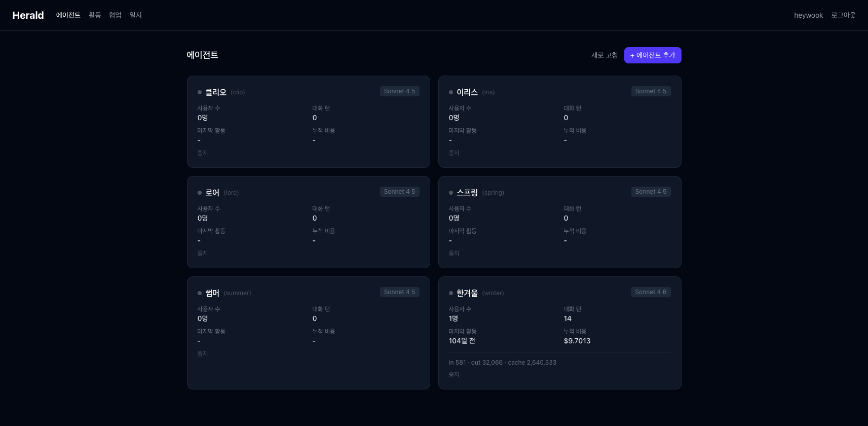Refresh list with 새로 고침

point(605,55)
